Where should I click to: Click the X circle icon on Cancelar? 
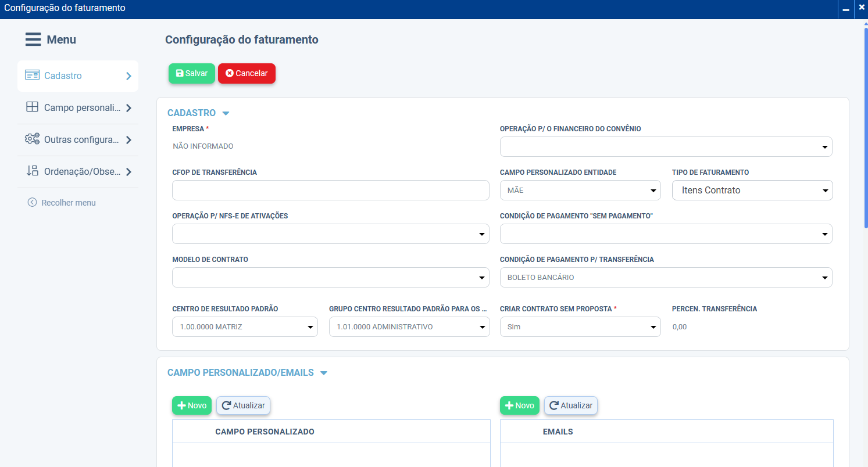(x=230, y=73)
